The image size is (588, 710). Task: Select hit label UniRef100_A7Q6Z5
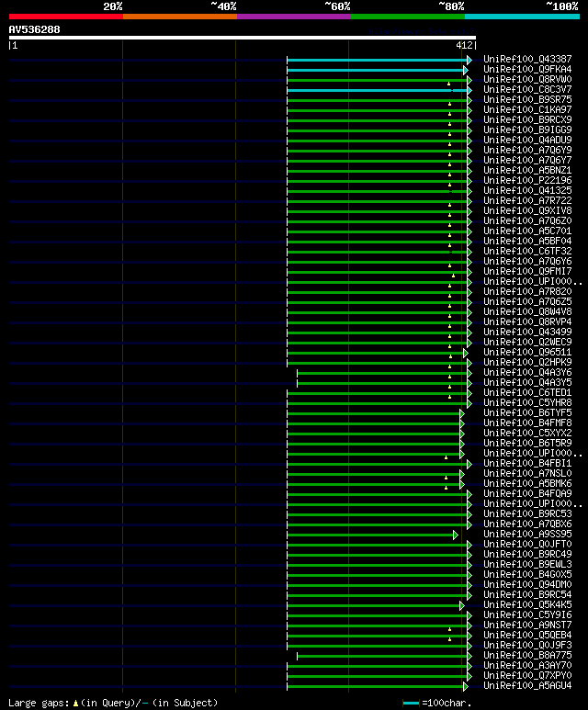point(527,301)
